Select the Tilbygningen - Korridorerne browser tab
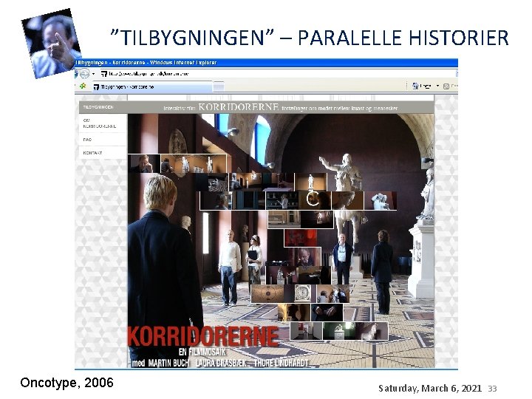 click(152, 87)
